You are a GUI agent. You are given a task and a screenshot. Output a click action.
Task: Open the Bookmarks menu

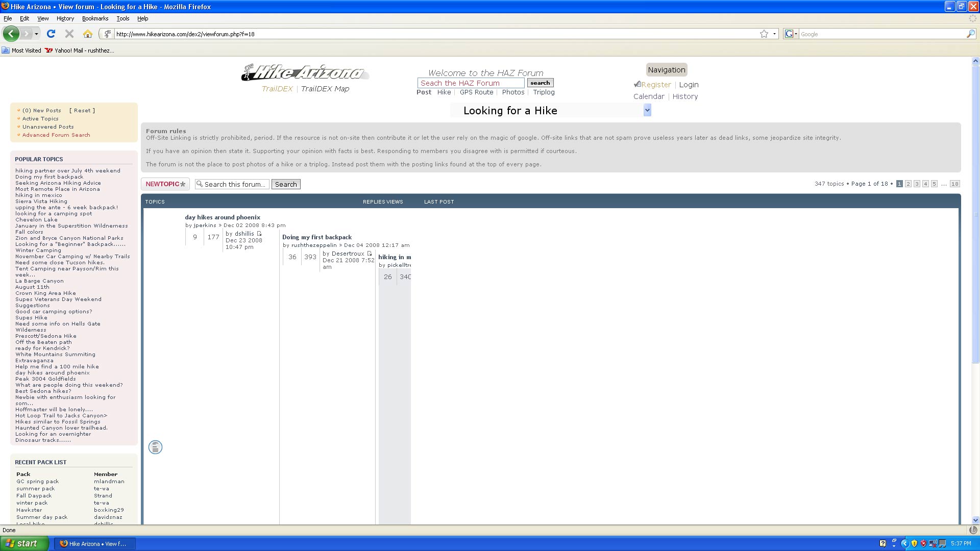(x=95, y=18)
